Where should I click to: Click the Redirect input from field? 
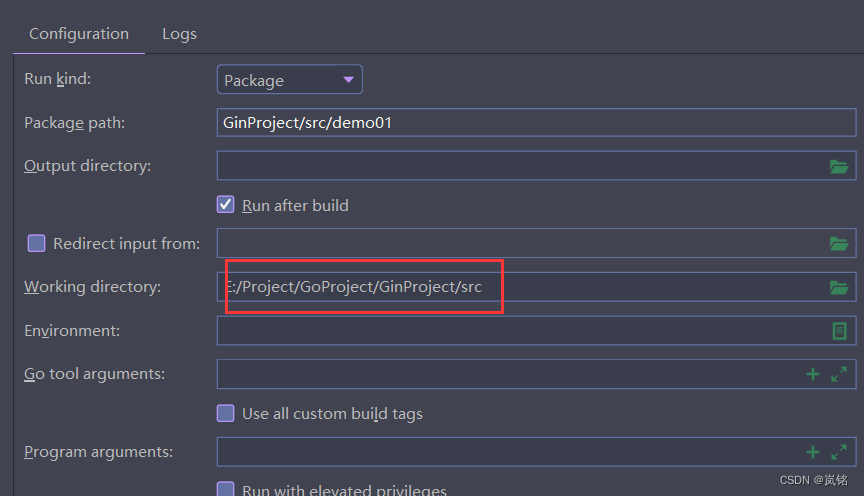click(x=537, y=243)
